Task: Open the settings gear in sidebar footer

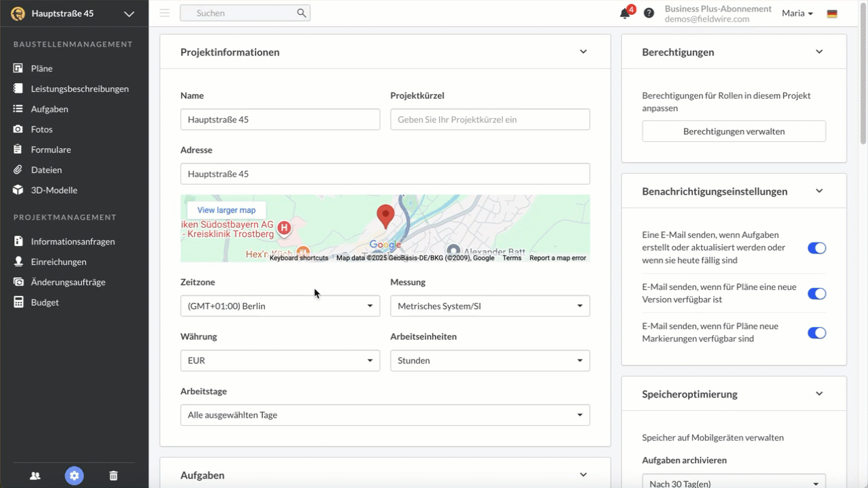Action: coord(74,476)
